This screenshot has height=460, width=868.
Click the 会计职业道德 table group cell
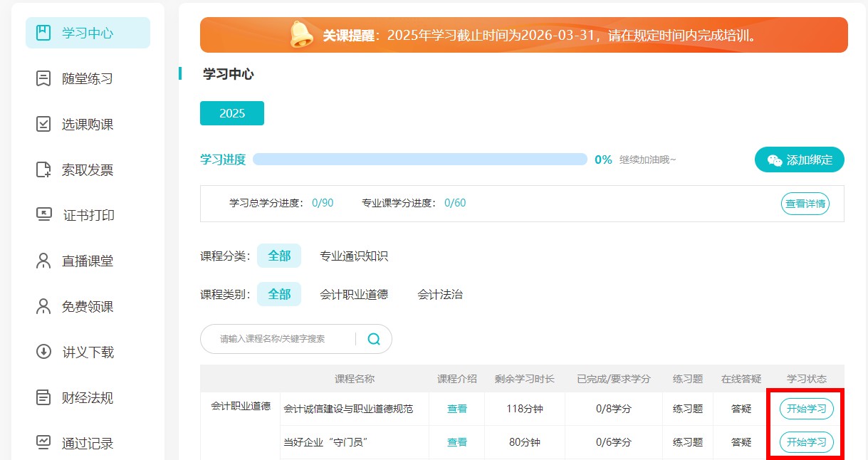pyautogui.click(x=241, y=406)
